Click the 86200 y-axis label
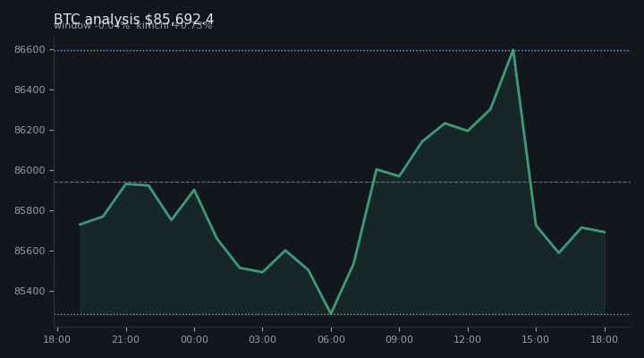 tap(30, 131)
